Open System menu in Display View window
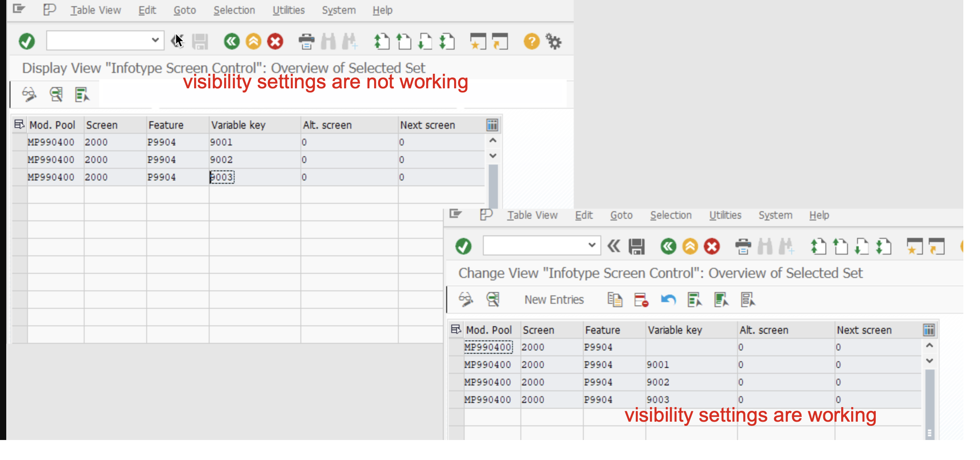The image size is (980, 460). click(x=339, y=10)
